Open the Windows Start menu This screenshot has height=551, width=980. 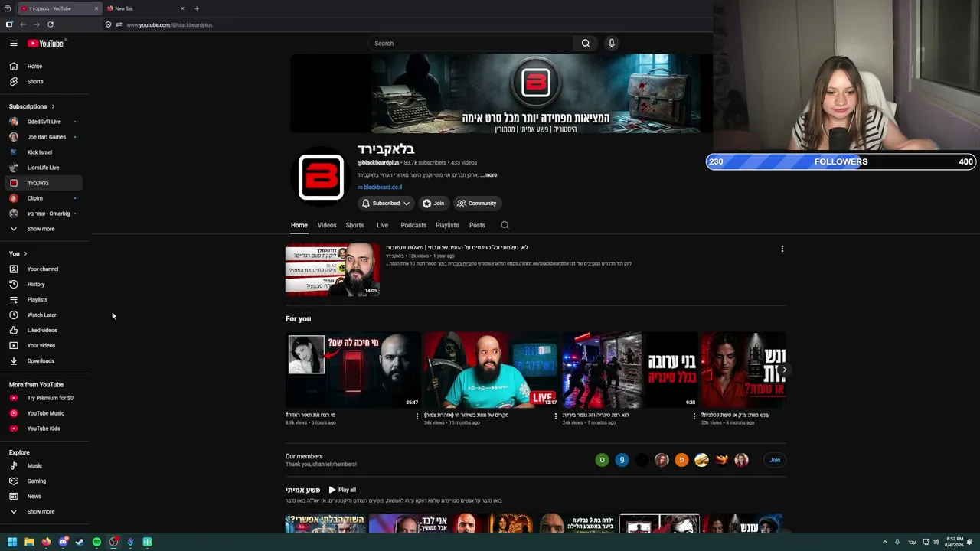(x=12, y=542)
